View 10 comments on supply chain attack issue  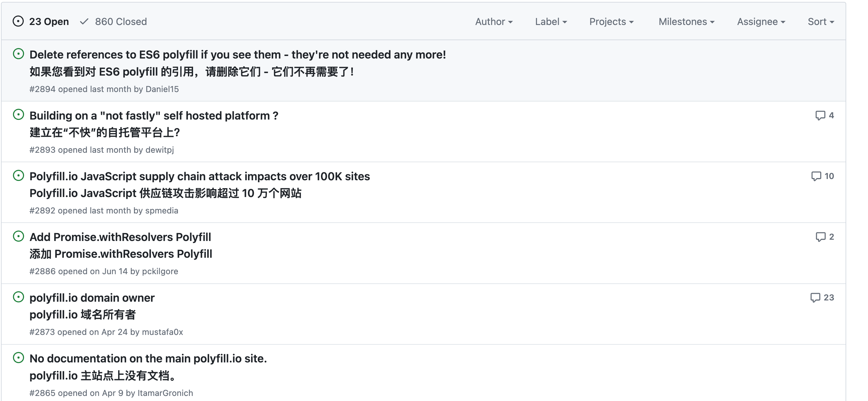[823, 176]
